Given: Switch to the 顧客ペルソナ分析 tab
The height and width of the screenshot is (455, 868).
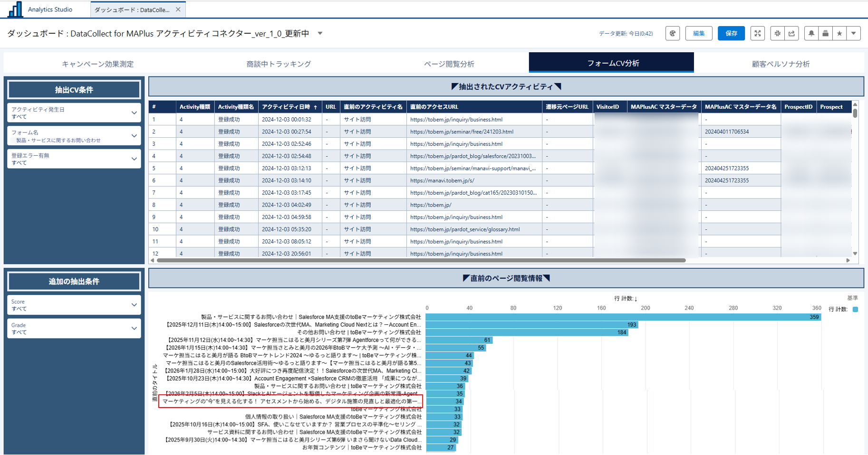Looking at the screenshot, I should point(780,64).
